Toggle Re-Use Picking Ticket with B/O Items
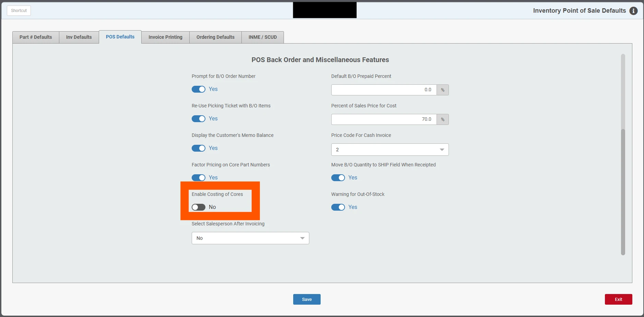The width and height of the screenshot is (644, 317). 199,119
